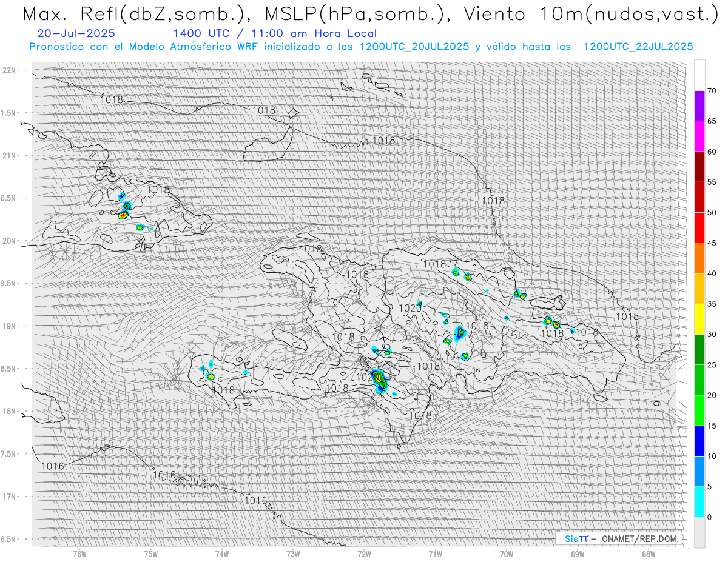Click the purple 65–70 dBZ color band
This screenshot has height=562, width=728.
(x=699, y=106)
